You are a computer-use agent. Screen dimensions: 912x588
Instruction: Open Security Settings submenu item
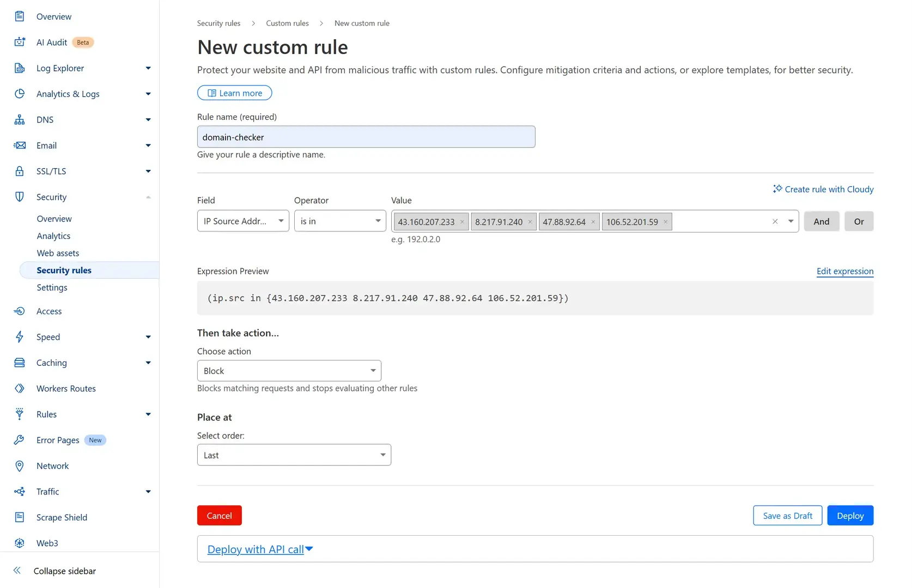(x=52, y=287)
